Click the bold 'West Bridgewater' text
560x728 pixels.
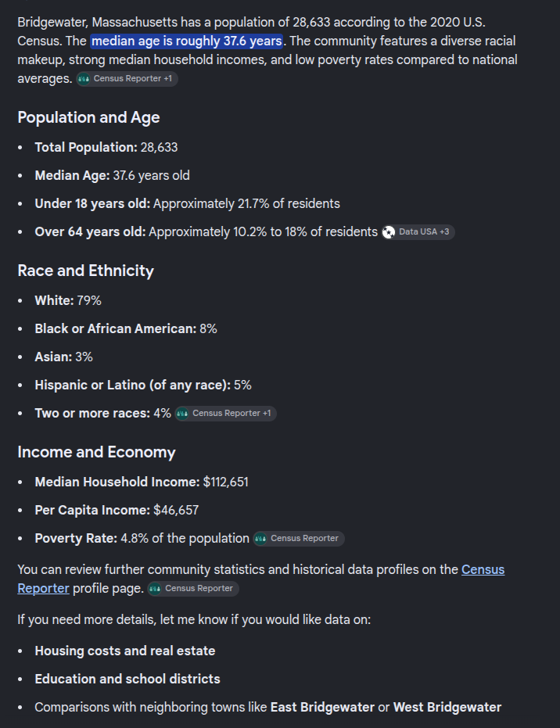[x=447, y=707]
